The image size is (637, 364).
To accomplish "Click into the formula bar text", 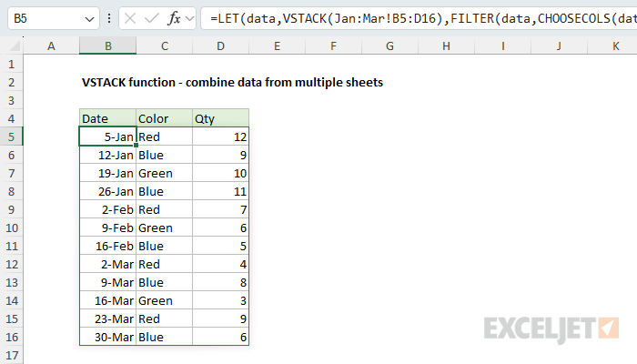I will click(420, 18).
